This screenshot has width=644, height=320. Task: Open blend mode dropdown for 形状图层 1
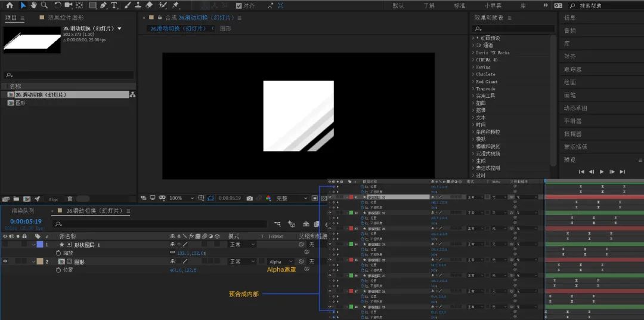[x=242, y=244]
